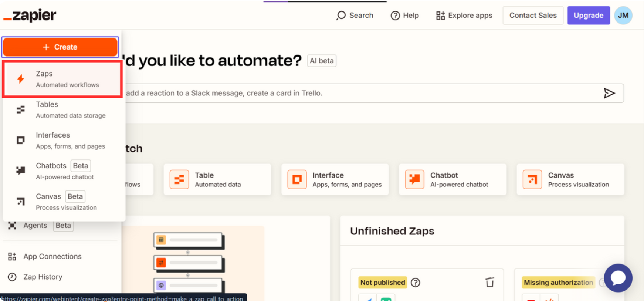The height and width of the screenshot is (304, 644).
Task: Click the orange Chatbot card icon
Action: click(x=414, y=179)
